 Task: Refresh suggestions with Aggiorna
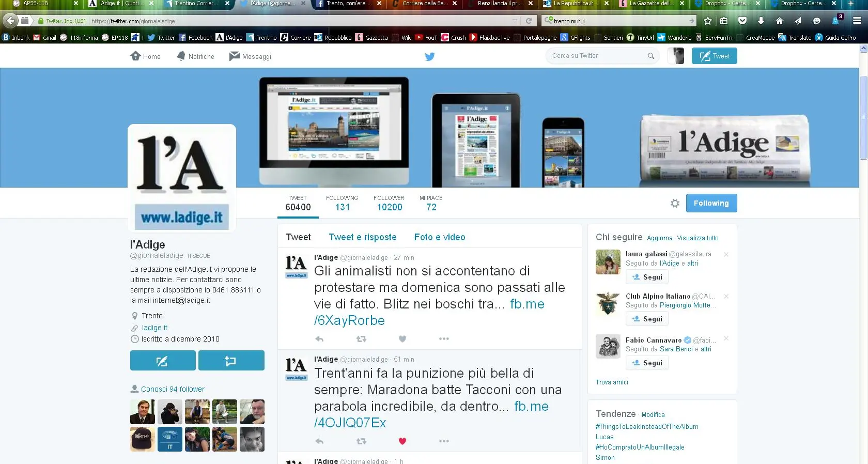660,238
